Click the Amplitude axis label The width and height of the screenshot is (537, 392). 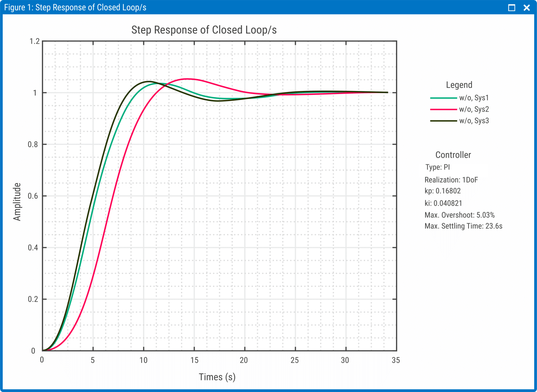point(17,200)
